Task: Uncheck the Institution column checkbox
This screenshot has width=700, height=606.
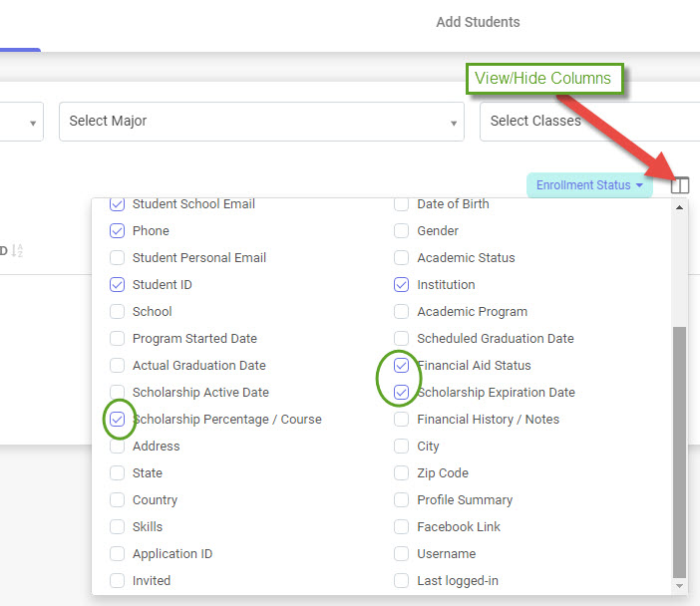Action: [402, 285]
